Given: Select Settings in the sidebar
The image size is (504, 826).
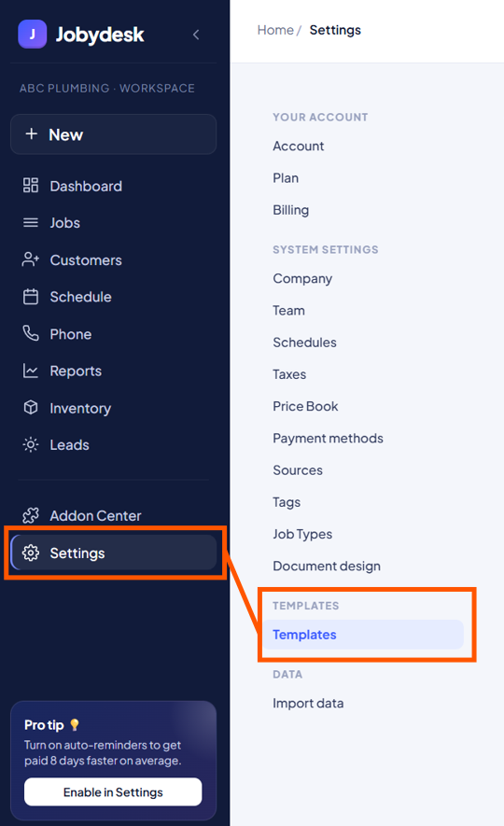Looking at the screenshot, I should (113, 553).
